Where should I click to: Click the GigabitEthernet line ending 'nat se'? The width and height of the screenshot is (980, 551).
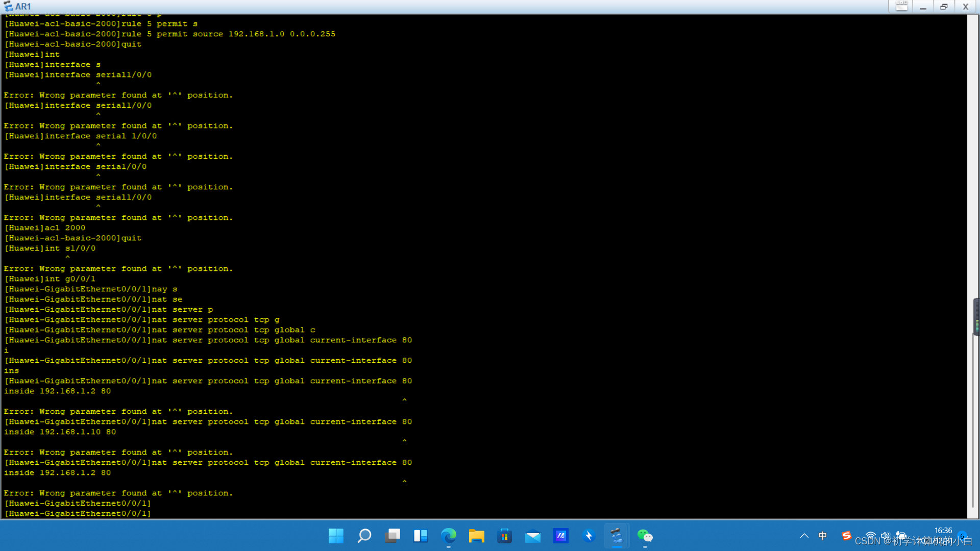point(93,299)
